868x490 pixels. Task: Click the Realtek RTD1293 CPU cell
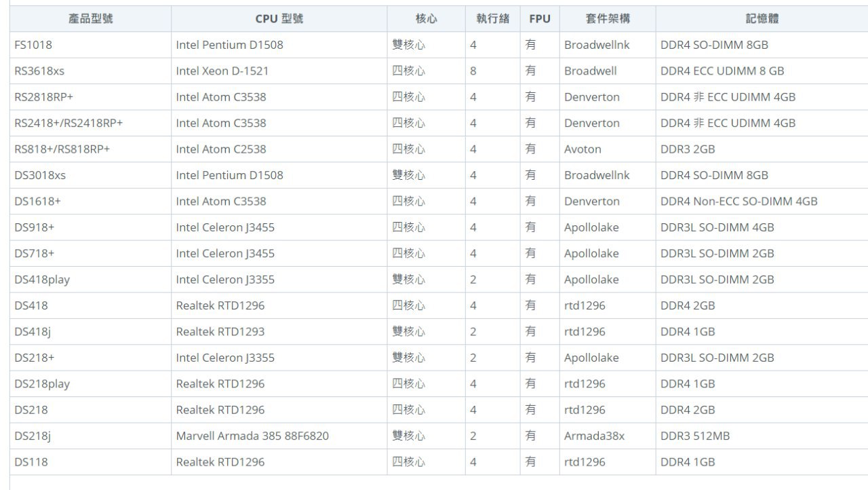tap(220, 332)
